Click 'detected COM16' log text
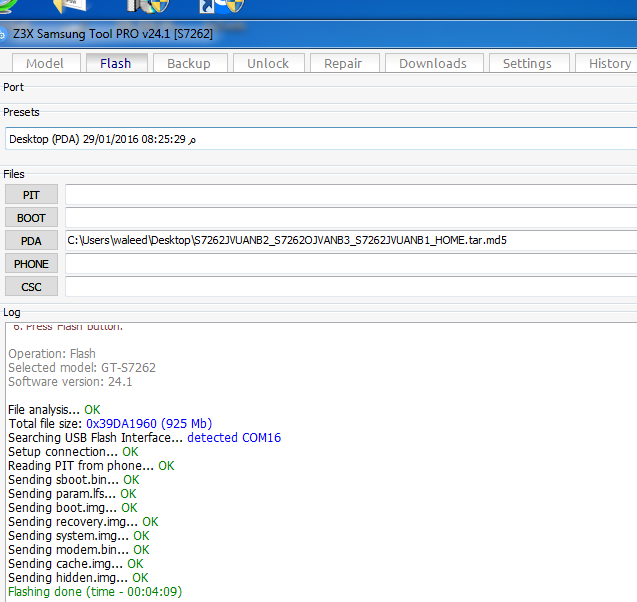 234,438
